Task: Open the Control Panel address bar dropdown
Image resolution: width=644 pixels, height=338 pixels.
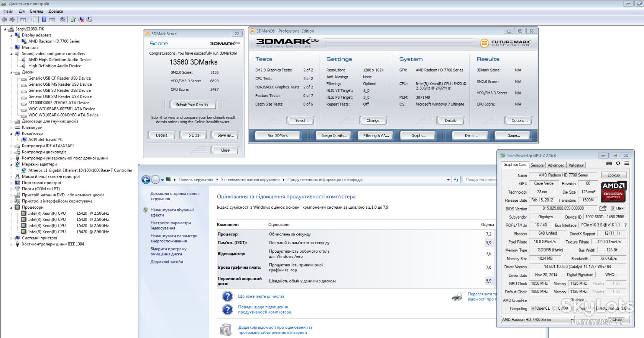Action: (449, 180)
